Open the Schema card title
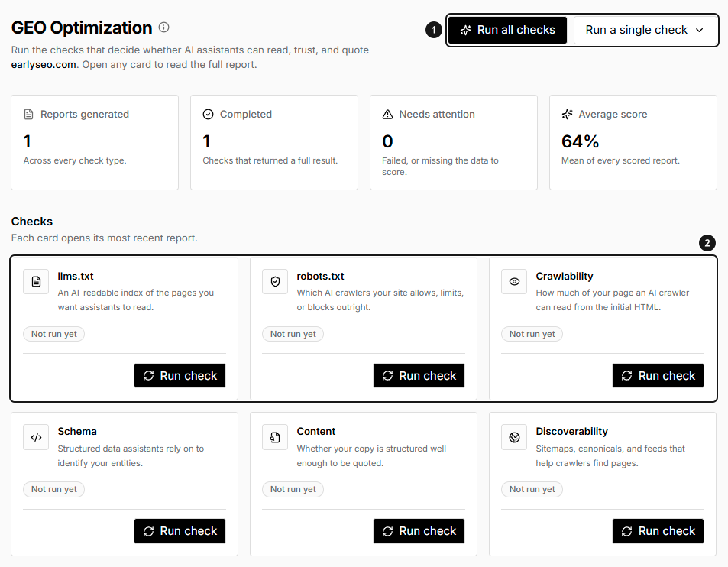The height and width of the screenshot is (567, 728). pyautogui.click(x=77, y=432)
